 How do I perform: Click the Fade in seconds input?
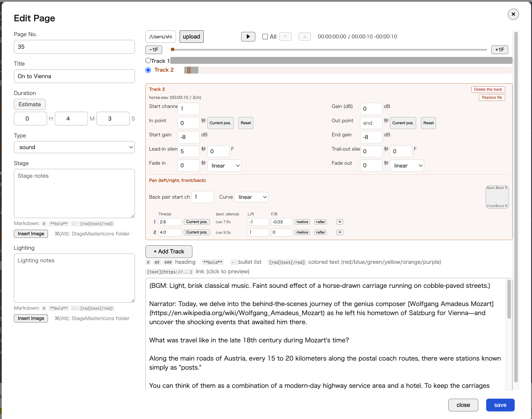click(x=189, y=166)
